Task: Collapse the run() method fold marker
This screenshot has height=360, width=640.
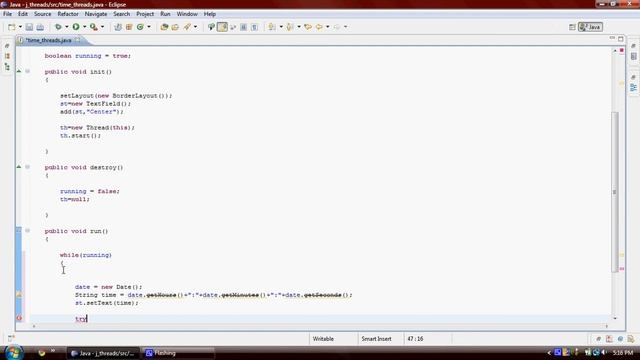Action: 27,231
